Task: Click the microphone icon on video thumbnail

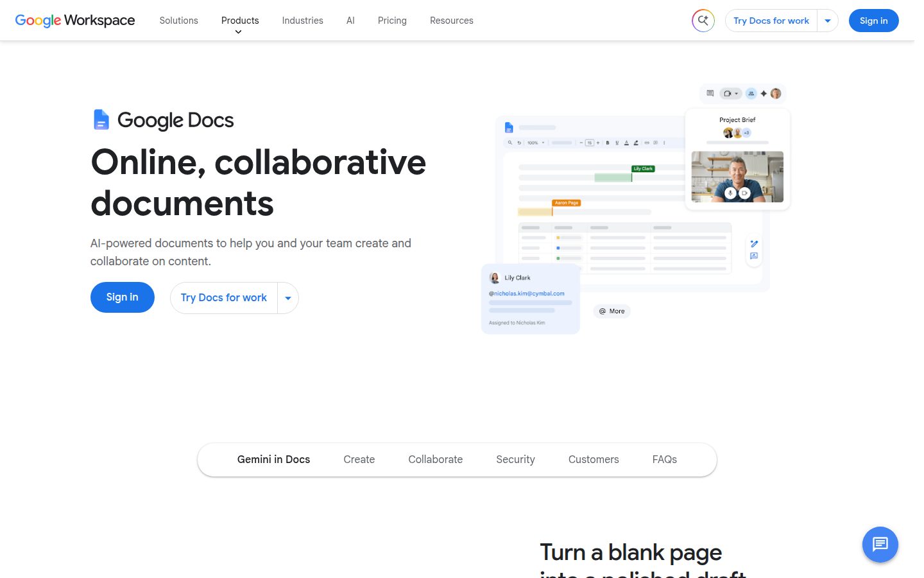Action: coord(730,193)
